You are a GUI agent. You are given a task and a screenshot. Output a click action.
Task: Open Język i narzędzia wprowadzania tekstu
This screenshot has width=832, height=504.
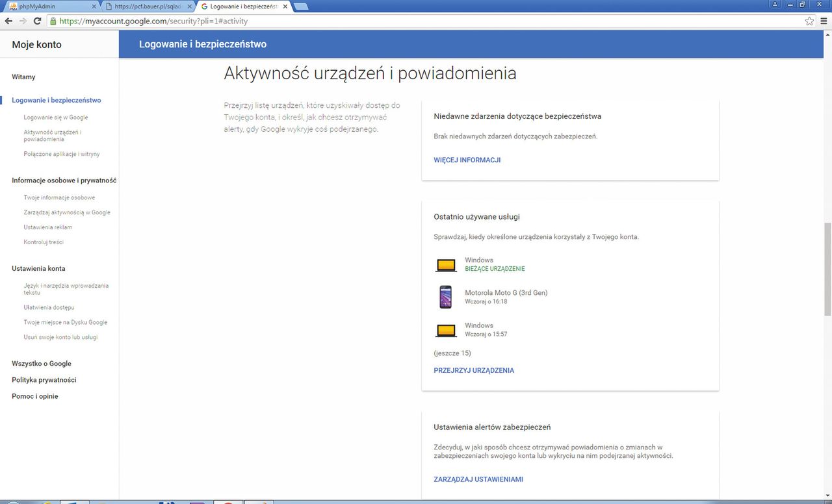[x=66, y=289]
